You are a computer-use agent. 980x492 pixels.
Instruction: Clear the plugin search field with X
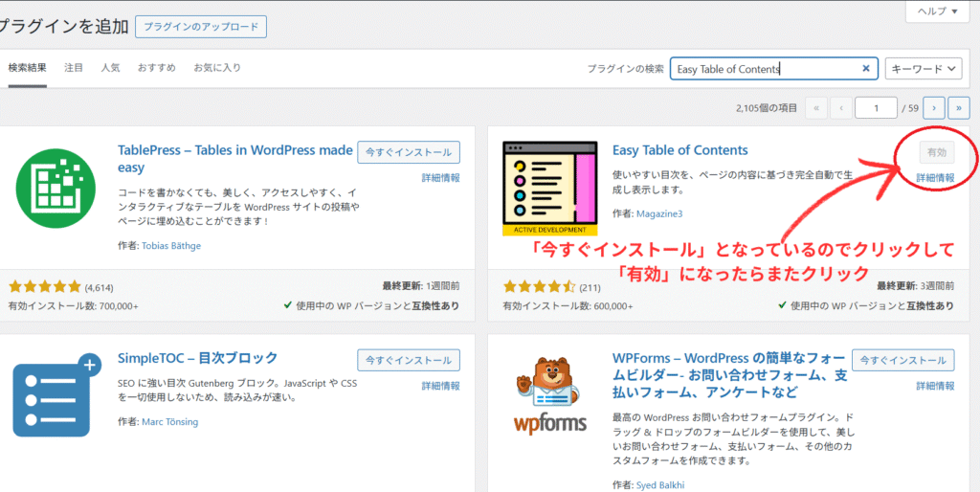[x=865, y=69]
